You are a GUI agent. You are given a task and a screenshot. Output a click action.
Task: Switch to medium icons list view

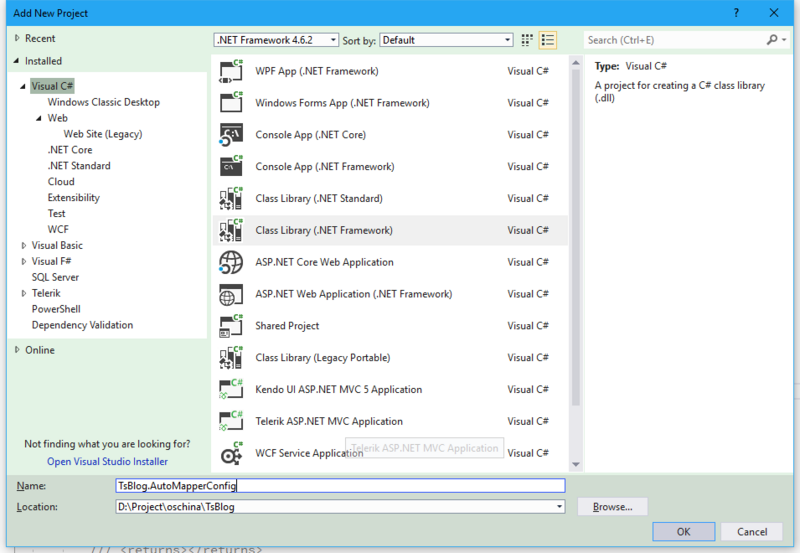point(548,40)
